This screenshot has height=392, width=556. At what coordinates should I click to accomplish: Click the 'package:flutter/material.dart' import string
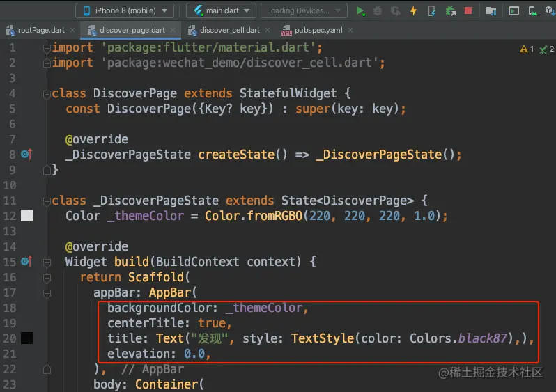[x=208, y=47]
